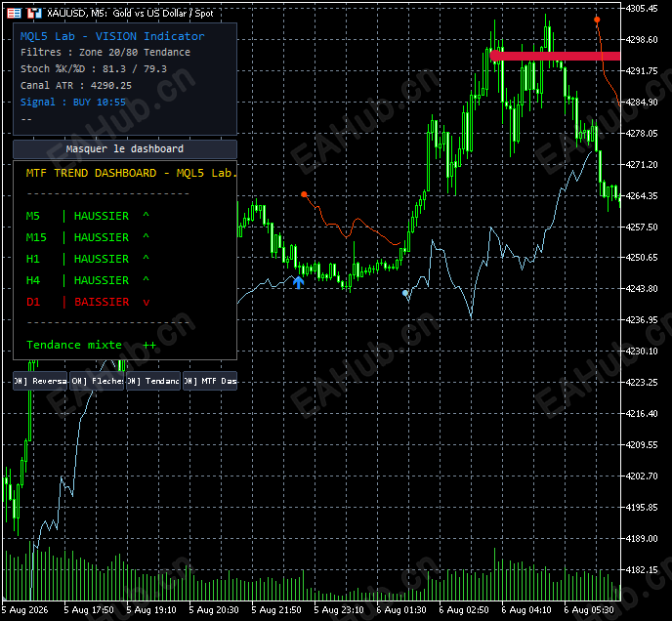Toggle the ON Tendance button
Image resolution: width=672 pixels, height=621 pixels.
click(153, 381)
